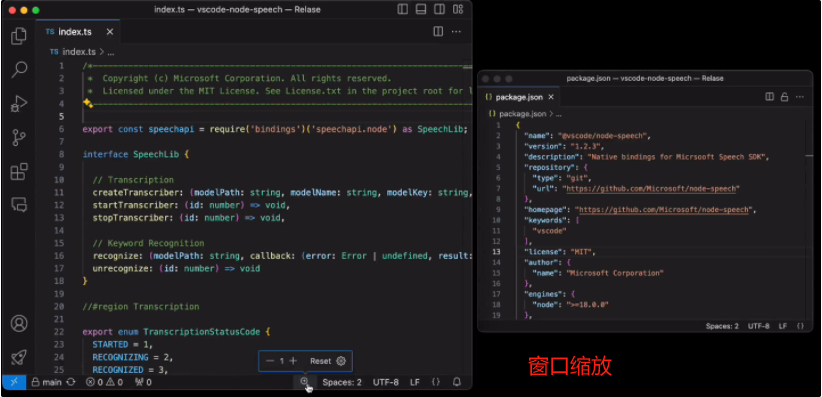
Task: Open problems via errors and warnings count
Action: 104,382
